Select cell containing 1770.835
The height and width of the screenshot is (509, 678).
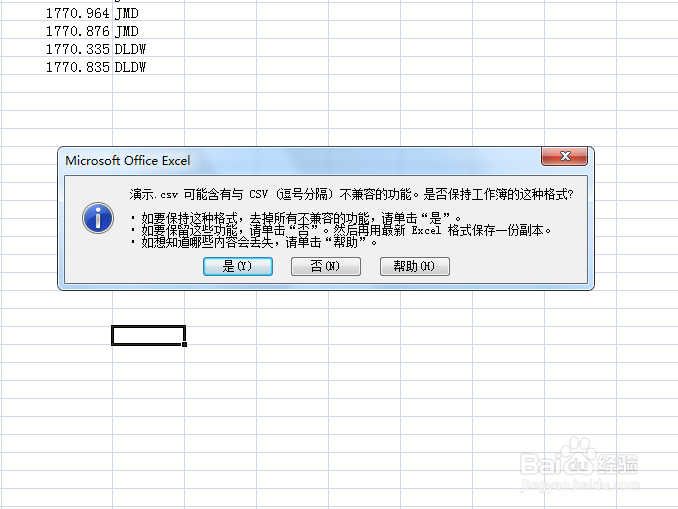point(57,67)
